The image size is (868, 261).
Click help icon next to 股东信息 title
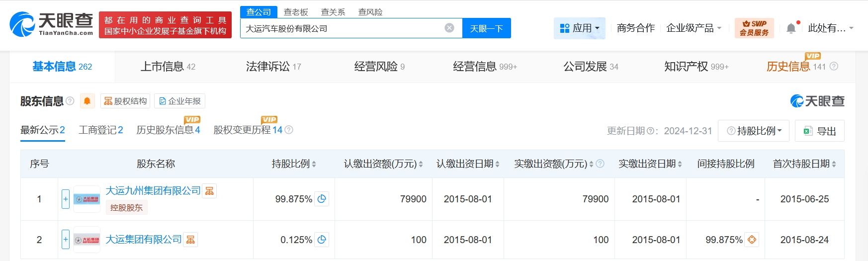point(70,101)
